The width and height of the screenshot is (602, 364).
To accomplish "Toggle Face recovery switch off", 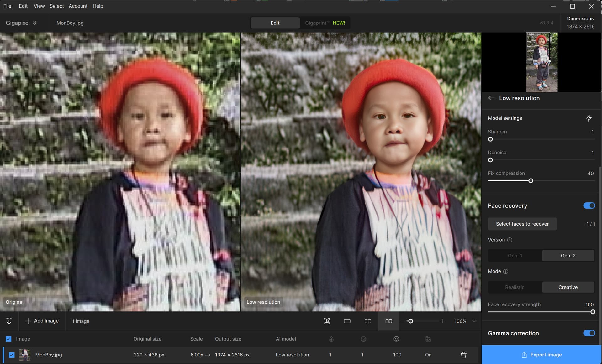I will 589,206.
